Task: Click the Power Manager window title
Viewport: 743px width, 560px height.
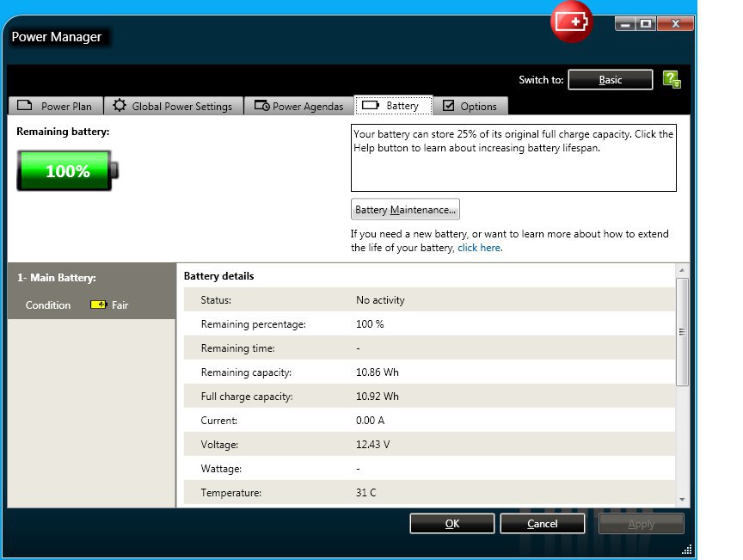Action: [x=57, y=37]
